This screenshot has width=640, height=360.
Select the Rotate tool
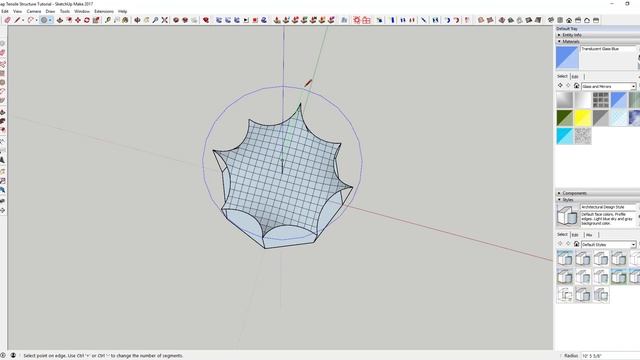pos(87,20)
